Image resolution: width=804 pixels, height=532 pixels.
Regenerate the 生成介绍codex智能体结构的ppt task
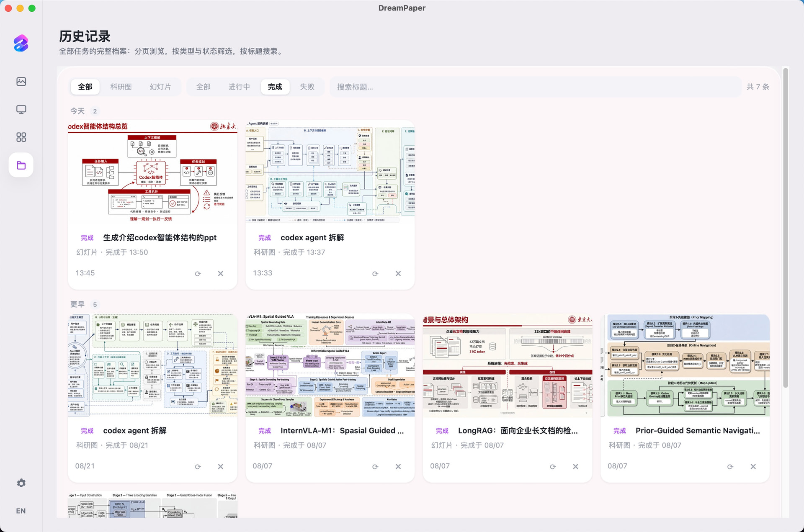[198, 274]
